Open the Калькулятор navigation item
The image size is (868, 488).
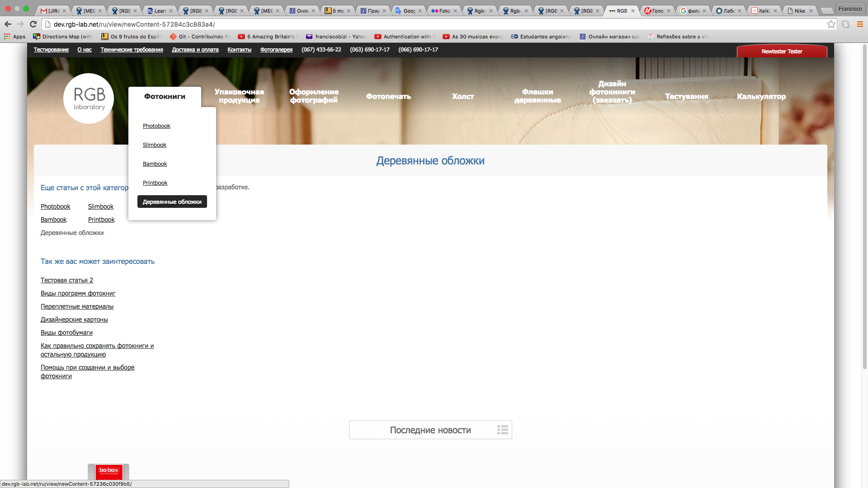761,97
